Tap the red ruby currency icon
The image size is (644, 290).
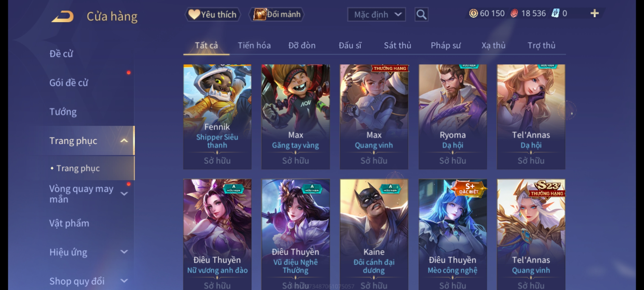coord(514,13)
